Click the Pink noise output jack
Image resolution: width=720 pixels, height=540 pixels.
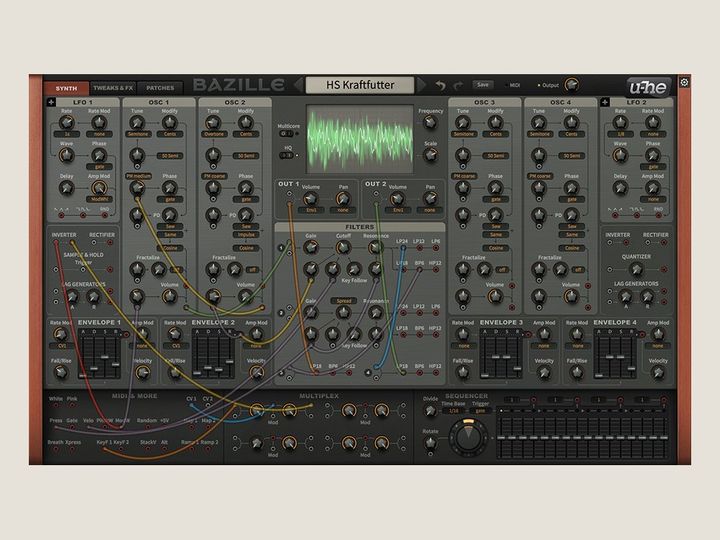(72, 405)
